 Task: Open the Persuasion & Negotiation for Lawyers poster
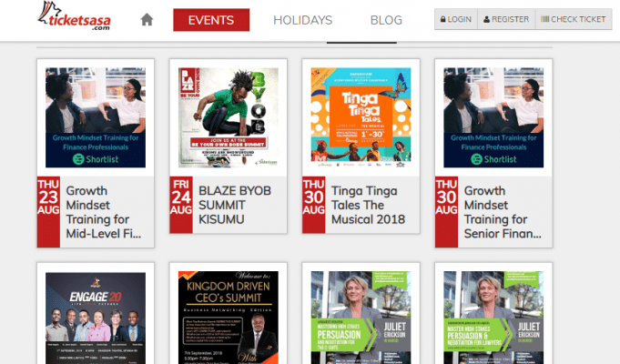[493, 318]
